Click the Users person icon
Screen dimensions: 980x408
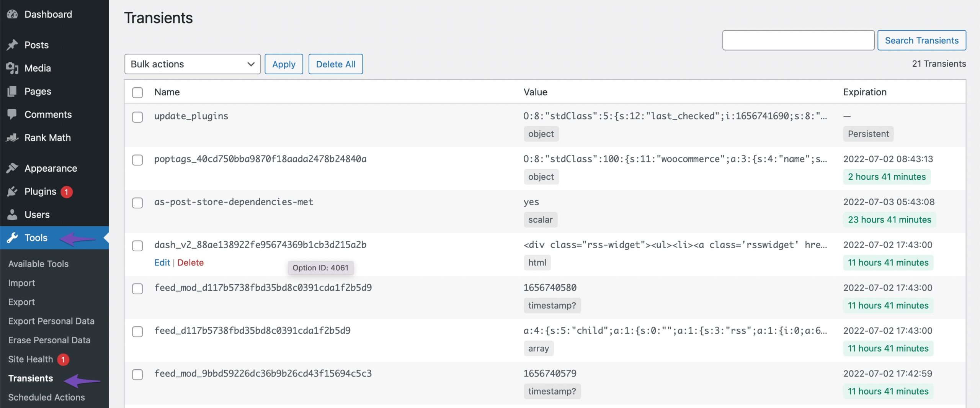point(12,215)
